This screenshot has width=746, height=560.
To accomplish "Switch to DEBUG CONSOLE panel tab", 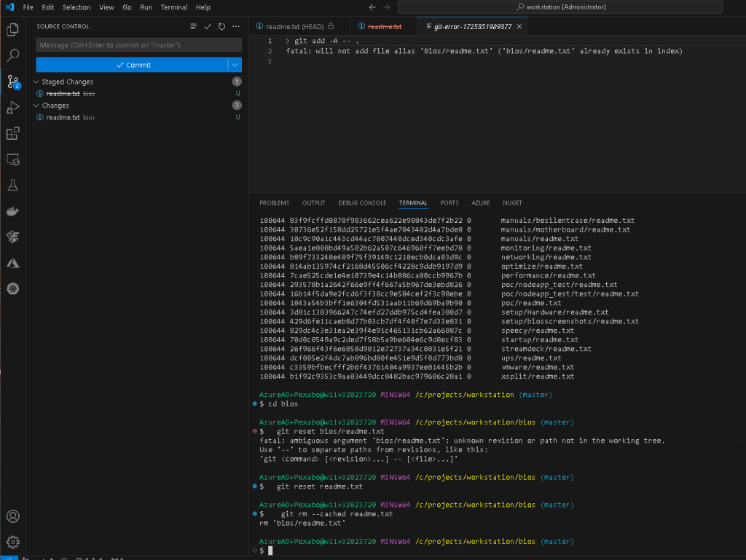I will [362, 203].
